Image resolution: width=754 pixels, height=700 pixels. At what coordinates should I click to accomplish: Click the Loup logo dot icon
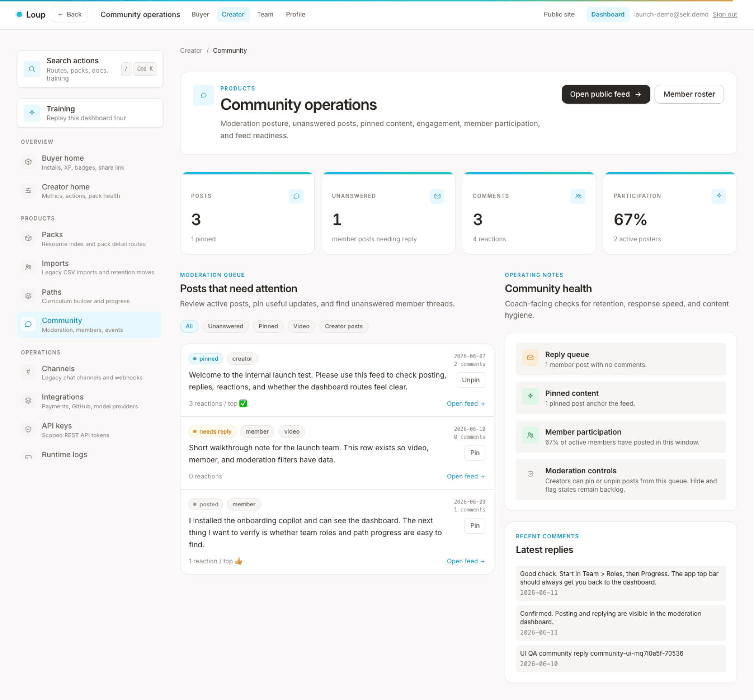(x=19, y=15)
